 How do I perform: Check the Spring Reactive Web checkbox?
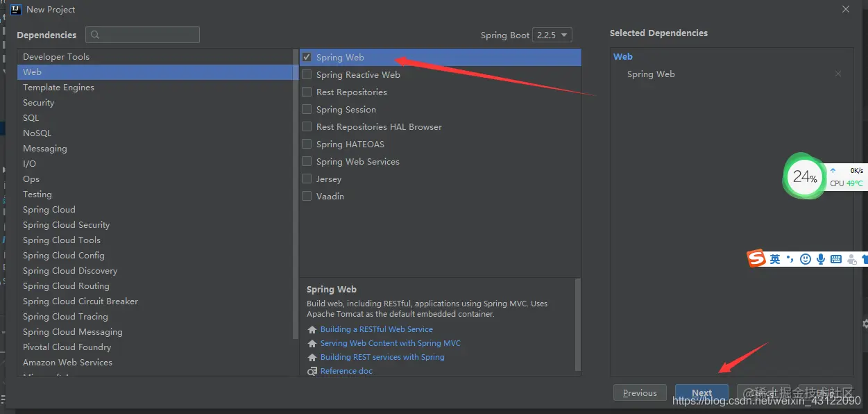pos(307,75)
